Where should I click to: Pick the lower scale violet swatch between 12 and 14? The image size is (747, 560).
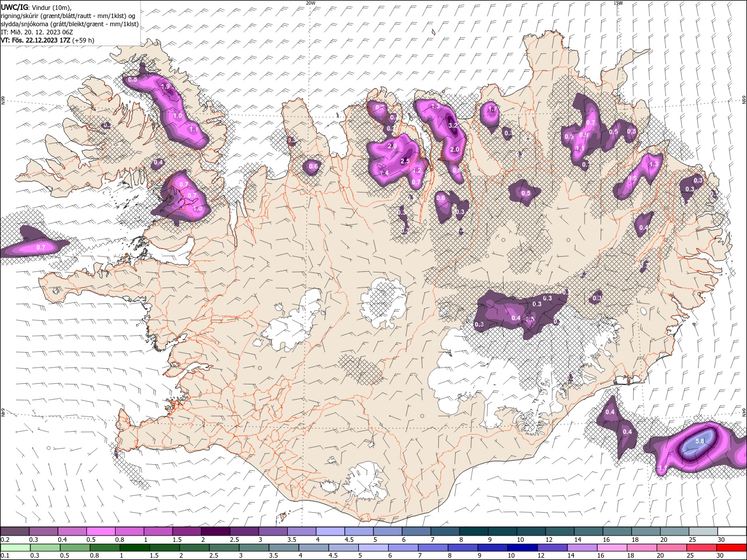click(551, 548)
